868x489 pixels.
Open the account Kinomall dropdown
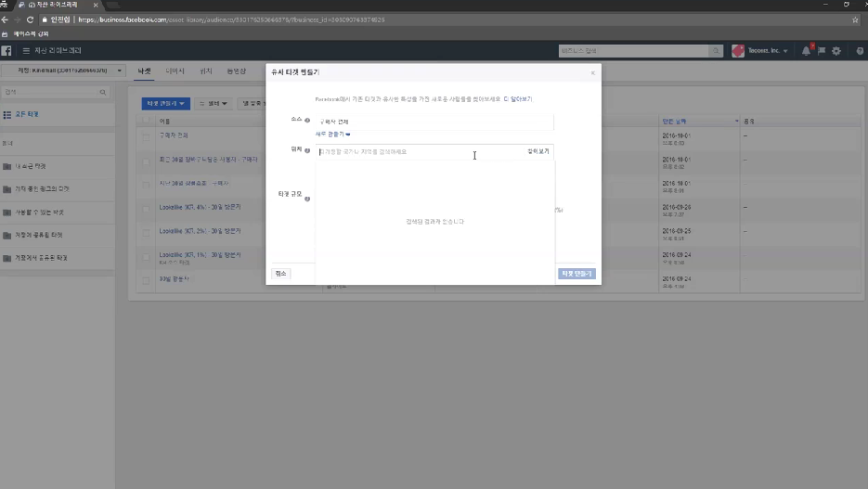pos(63,71)
